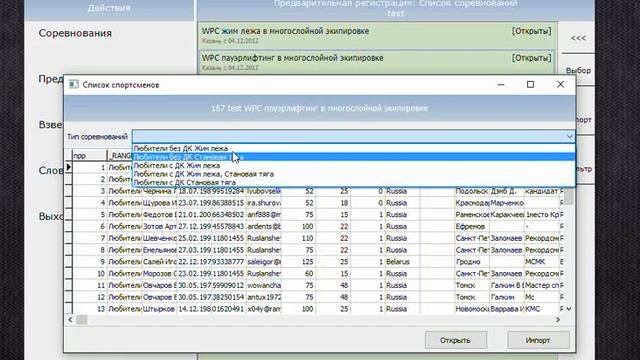Click weight cell 125 in row 9

click(x=298, y=262)
